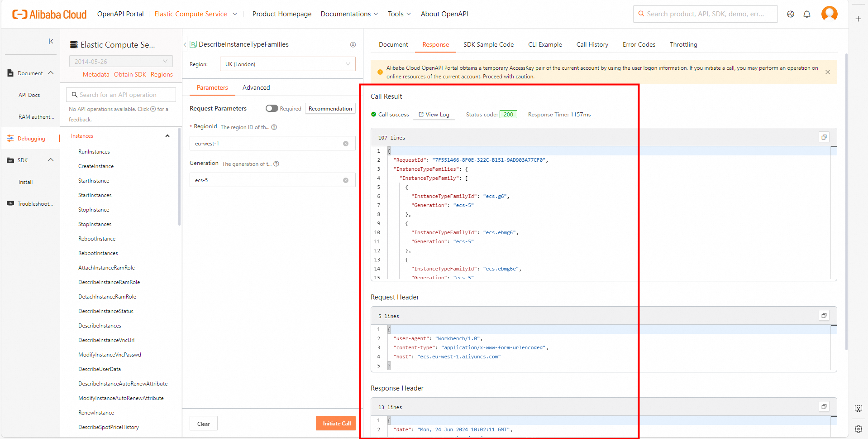The height and width of the screenshot is (439, 868).
Task: Click the API operation search field
Action: pyautogui.click(x=121, y=95)
